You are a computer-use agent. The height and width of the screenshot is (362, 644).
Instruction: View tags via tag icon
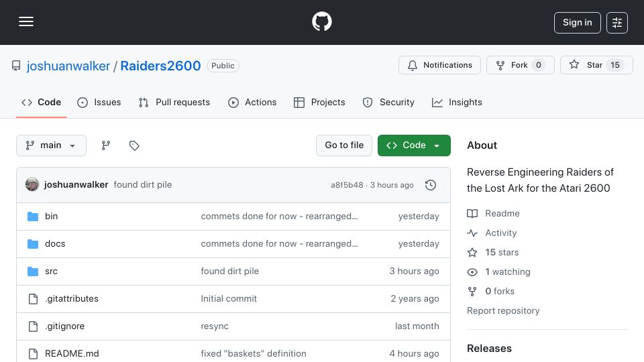click(134, 145)
